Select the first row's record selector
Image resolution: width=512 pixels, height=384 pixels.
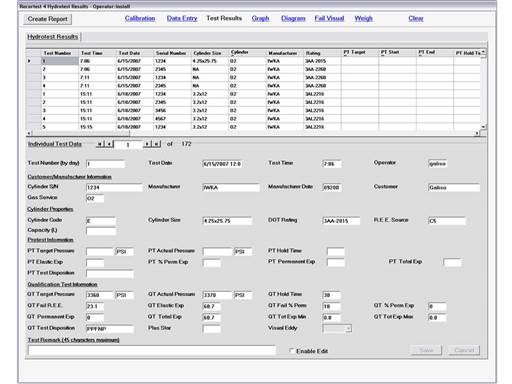click(33, 61)
